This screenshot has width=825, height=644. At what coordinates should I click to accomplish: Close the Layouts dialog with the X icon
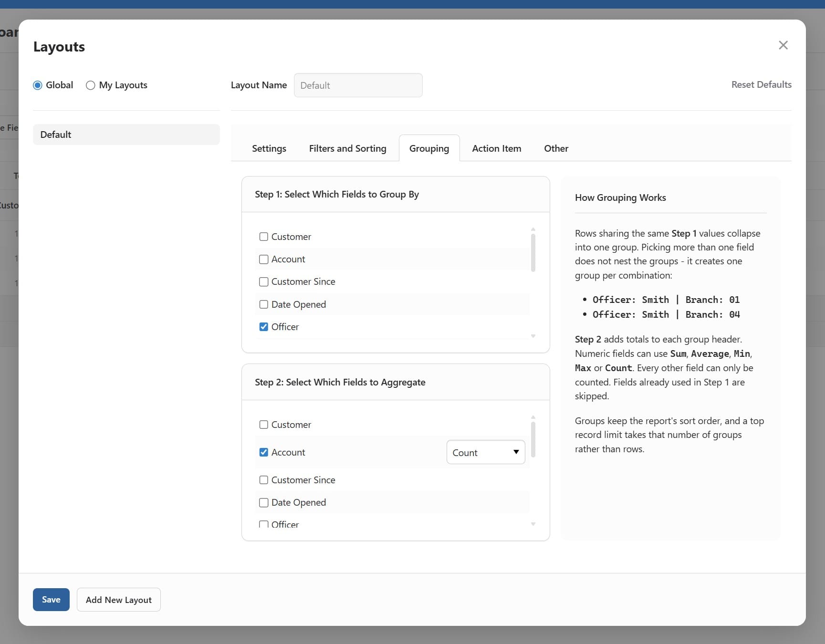coord(783,45)
